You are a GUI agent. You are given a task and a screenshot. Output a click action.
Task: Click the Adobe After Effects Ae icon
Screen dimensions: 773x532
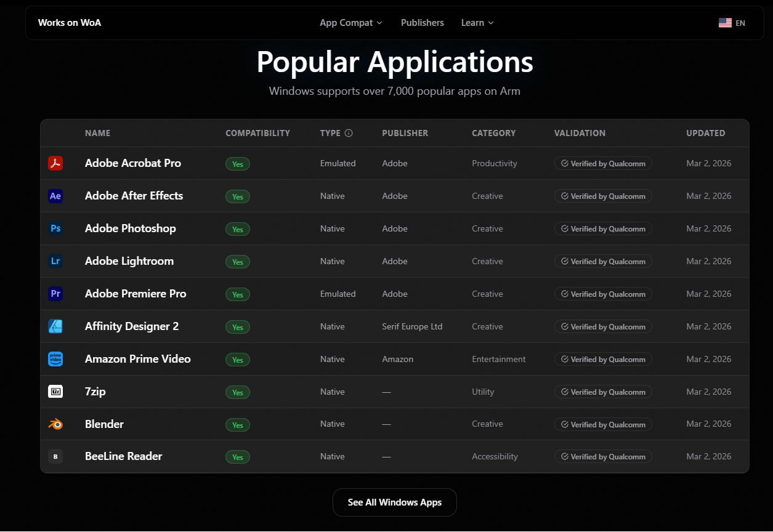(x=55, y=196)
